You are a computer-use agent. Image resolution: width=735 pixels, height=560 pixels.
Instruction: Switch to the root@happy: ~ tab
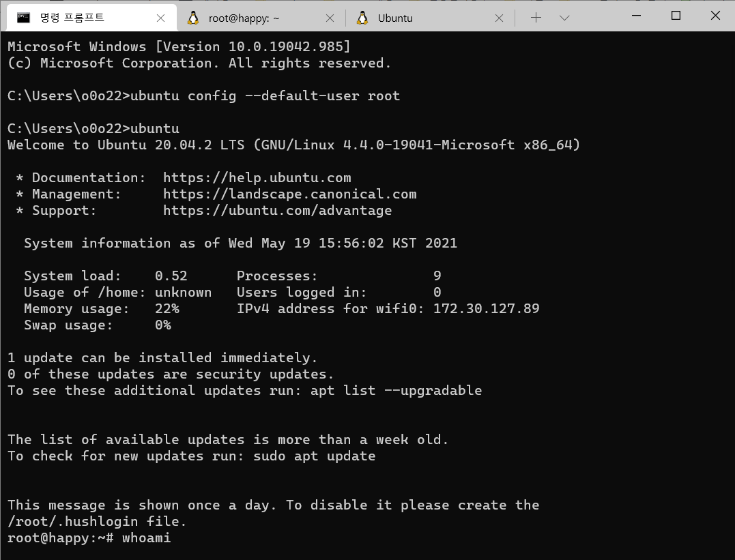click(261, 18)
